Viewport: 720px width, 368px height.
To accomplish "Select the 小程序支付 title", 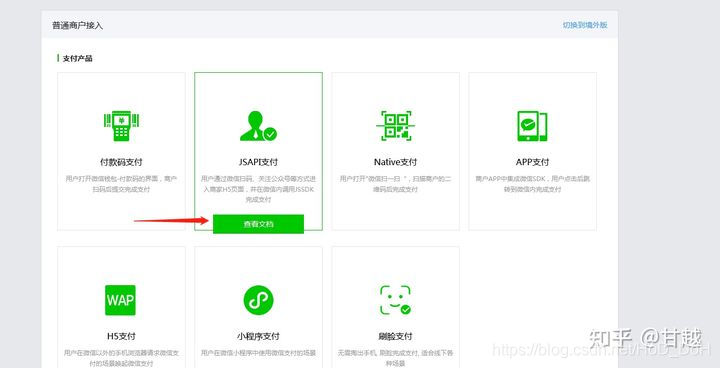I will tap(258, 336).
